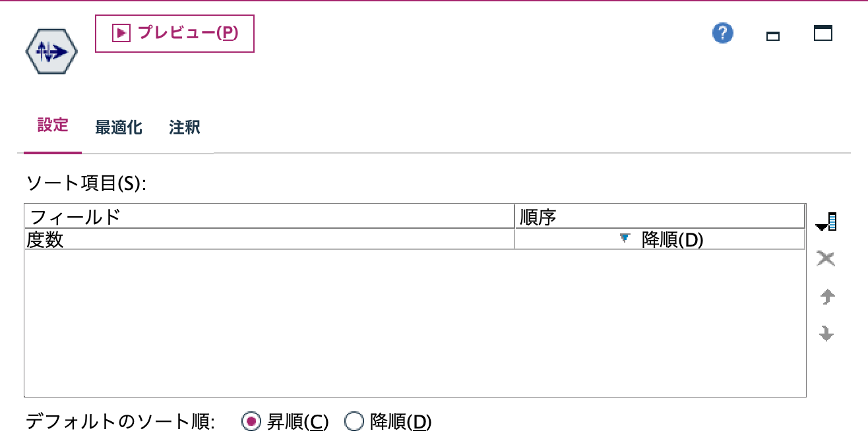Open the field picker icon beside the table
Screen dimensions: 868x443
(x=826, y=223)
